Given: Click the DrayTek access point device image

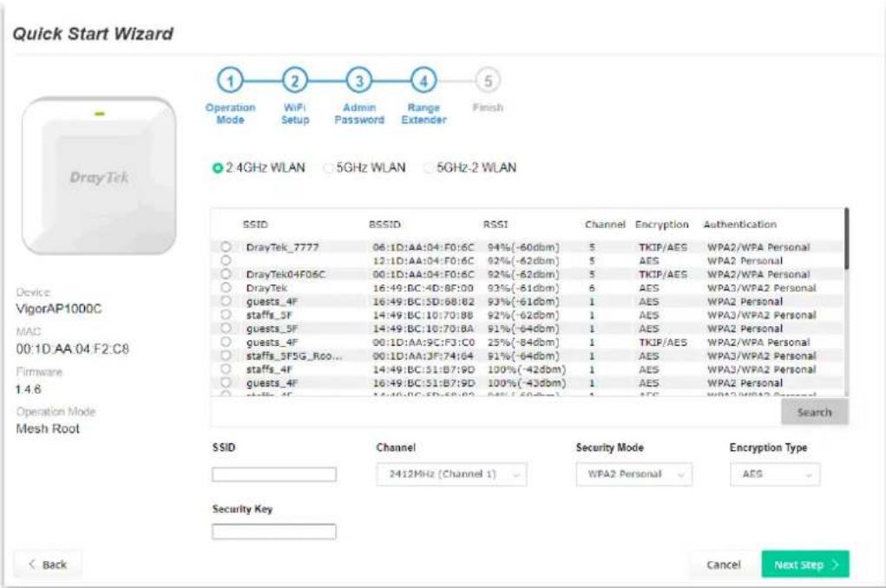Looking at the screenshot, I should [x=99, y=176].
